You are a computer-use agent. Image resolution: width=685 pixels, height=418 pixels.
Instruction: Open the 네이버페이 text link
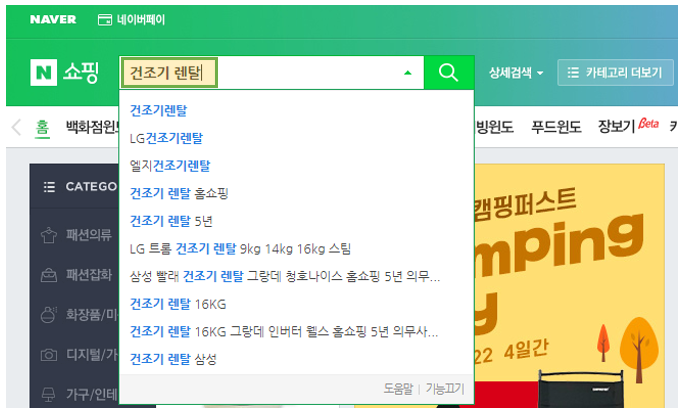tap(141, 20)
